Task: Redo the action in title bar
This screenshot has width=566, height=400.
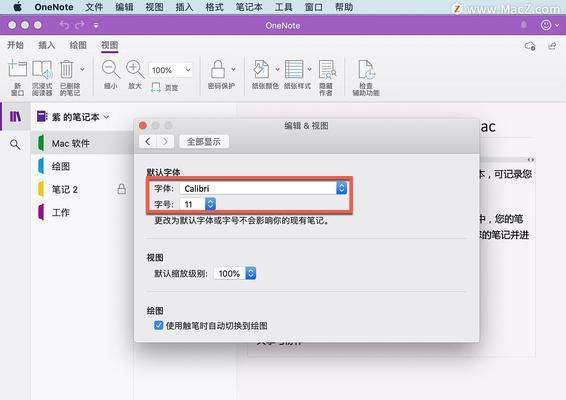Action: click(80, 25)
